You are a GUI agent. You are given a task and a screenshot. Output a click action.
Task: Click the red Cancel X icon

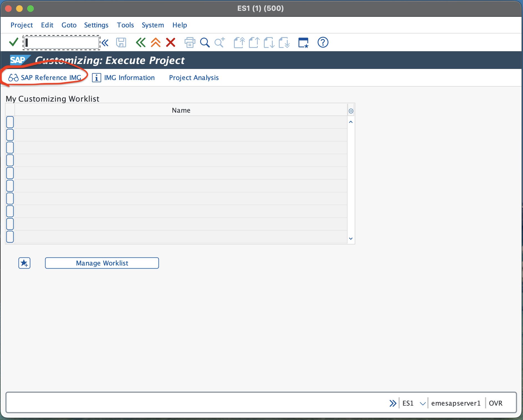171,43
